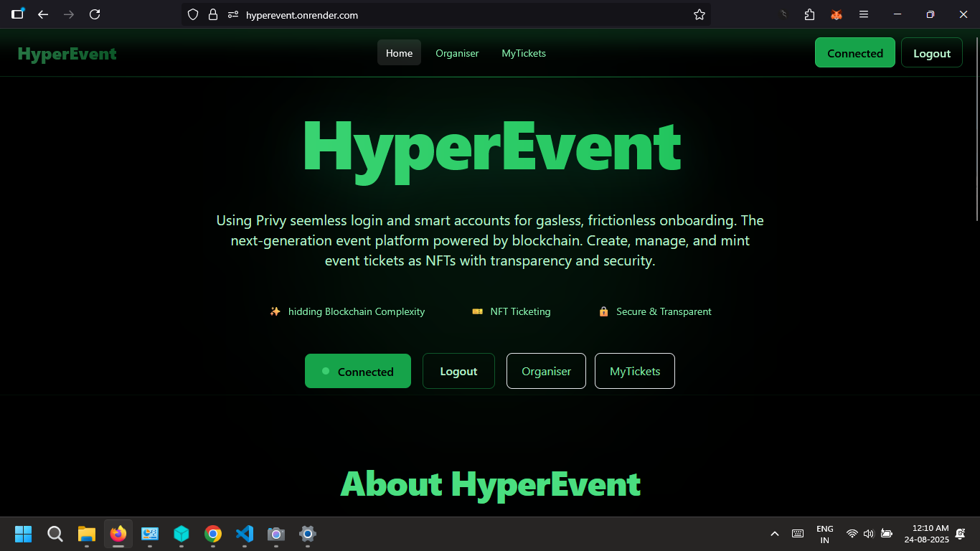Click MyTickets outlined button in hero

pos(635,371)
